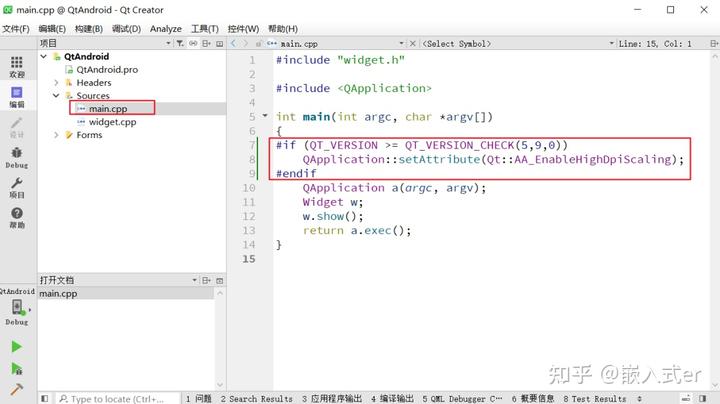Viewport: 720px width, 404px height.
Task: Switch to the Edit (编辑) mode
Action: pyautogui.click(x=17, y=96)
